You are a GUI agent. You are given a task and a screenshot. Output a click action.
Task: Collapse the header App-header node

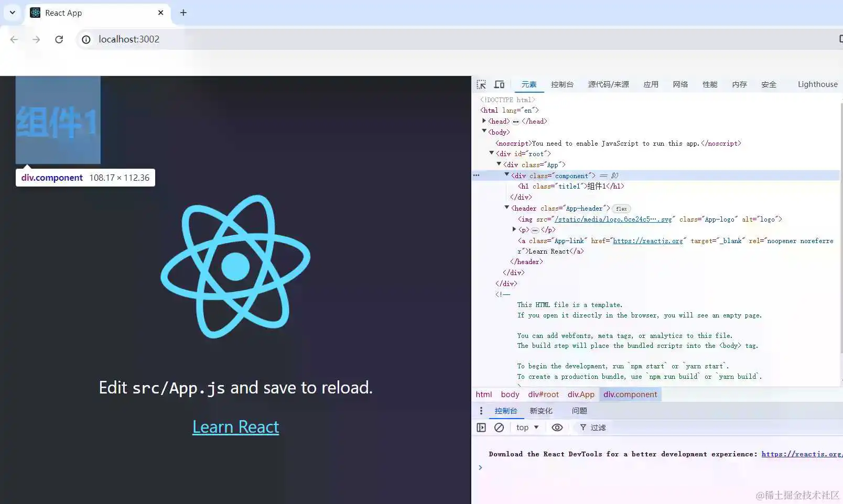(506, 207)
